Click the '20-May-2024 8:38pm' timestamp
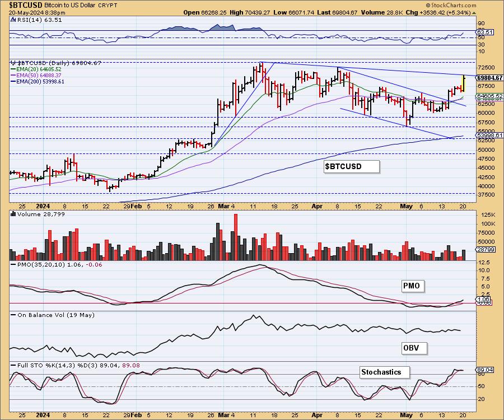The image size is (504, 420). [x=37, y=13]
